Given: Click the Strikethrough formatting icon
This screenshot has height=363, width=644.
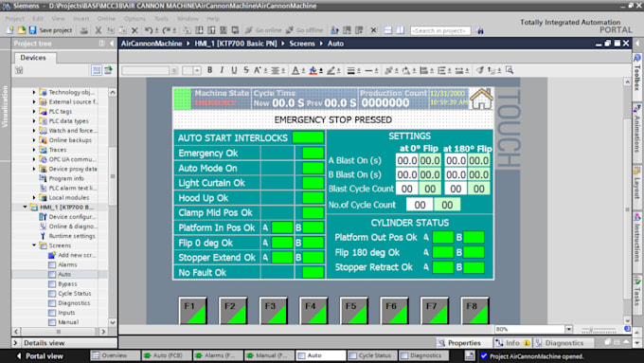Looking at the screenshot, I should click(246, 70).
